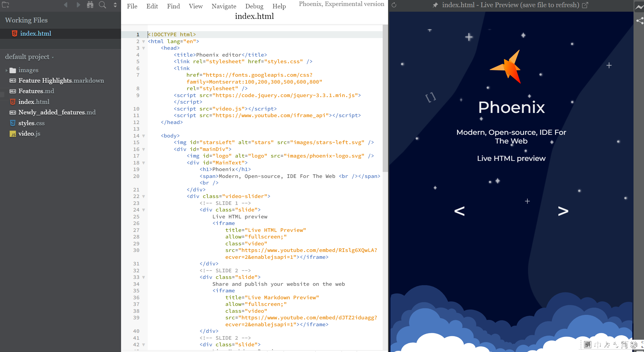Image resolution: width=644 pixels, height=352 pixels.
Task: Reload the Live Preview with refresh icon
Action: pyautogui.click(x=394, y=5)
